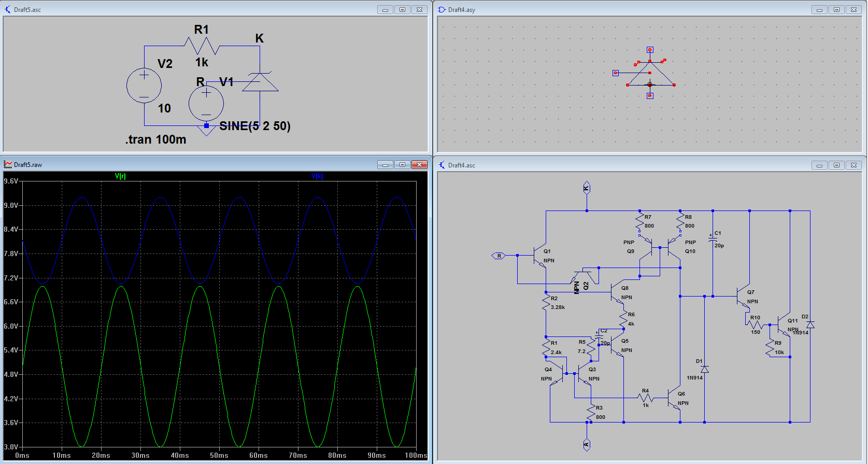Select diode D1 1N914 in Draft4.asc
Screen dimensions: 868x464
[x=705, y=369]
